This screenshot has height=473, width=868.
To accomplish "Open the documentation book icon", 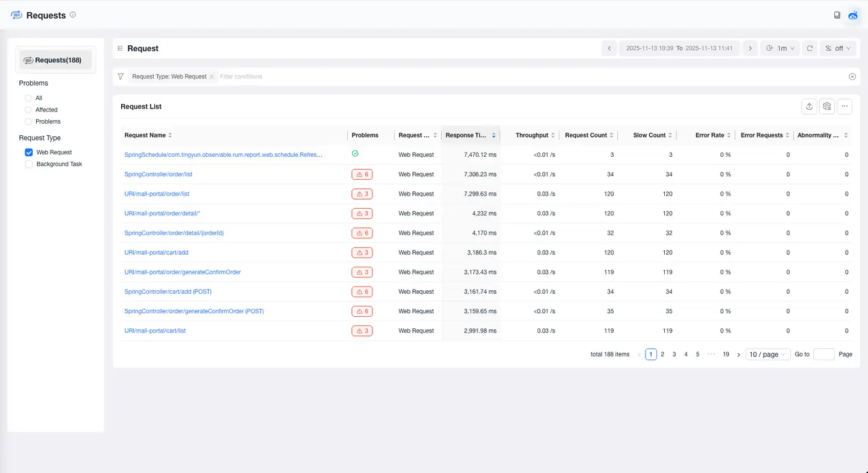I will click(837, 15).
